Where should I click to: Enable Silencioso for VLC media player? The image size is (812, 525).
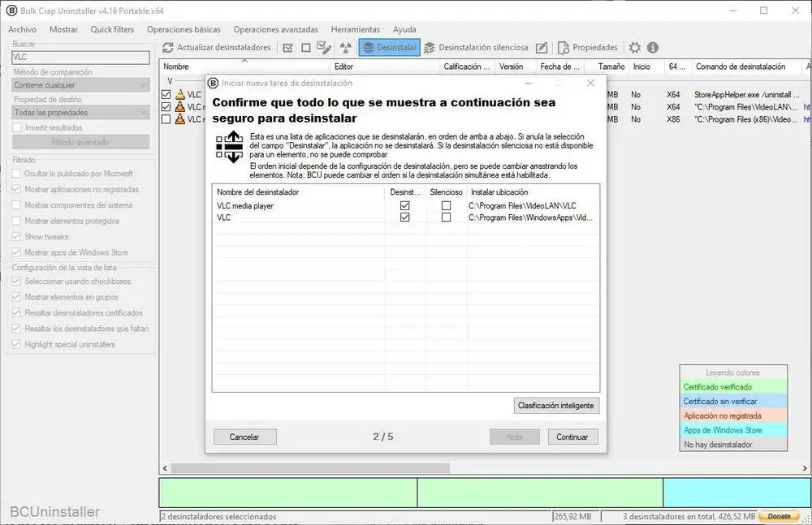pyautogui.click(x=446, y=205)
